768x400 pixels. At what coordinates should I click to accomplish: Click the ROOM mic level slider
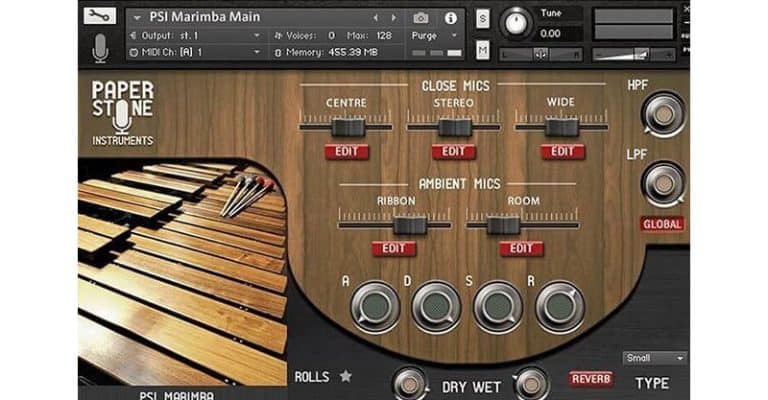pos(504,226)
